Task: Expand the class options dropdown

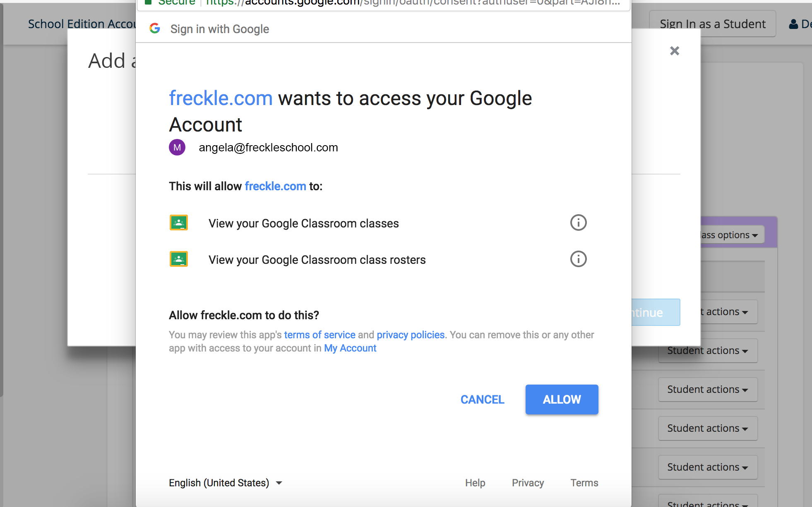Action: tap(730, 235)
